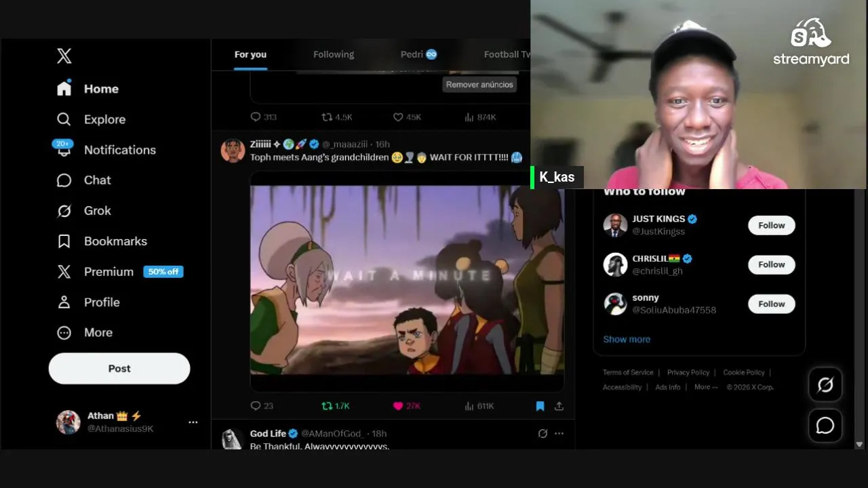Click the God Life display name
Screen dimensions: 868x488
tap(268, 434)
